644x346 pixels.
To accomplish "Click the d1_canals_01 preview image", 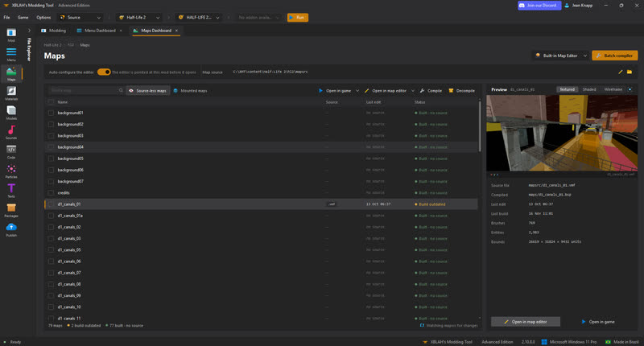I will pyautogui.click(x=562, y=133).
